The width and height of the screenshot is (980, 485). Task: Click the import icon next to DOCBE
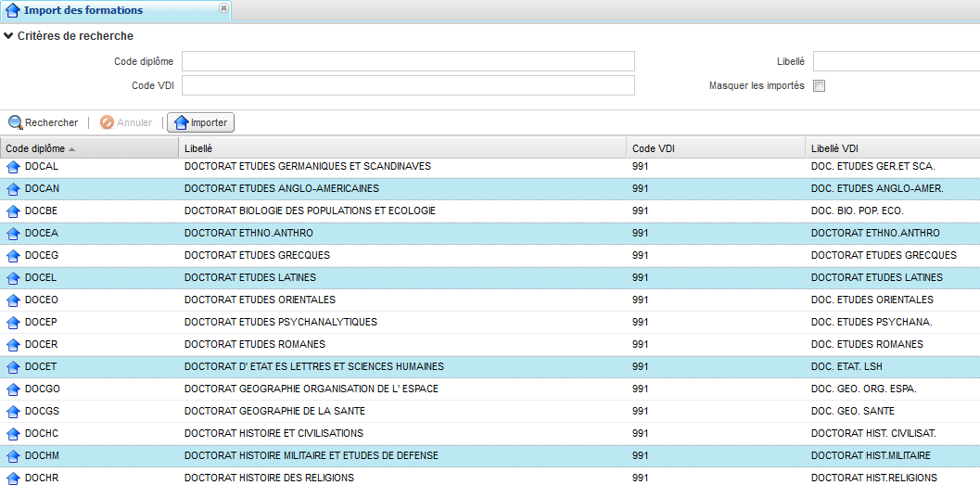(13, 211)
